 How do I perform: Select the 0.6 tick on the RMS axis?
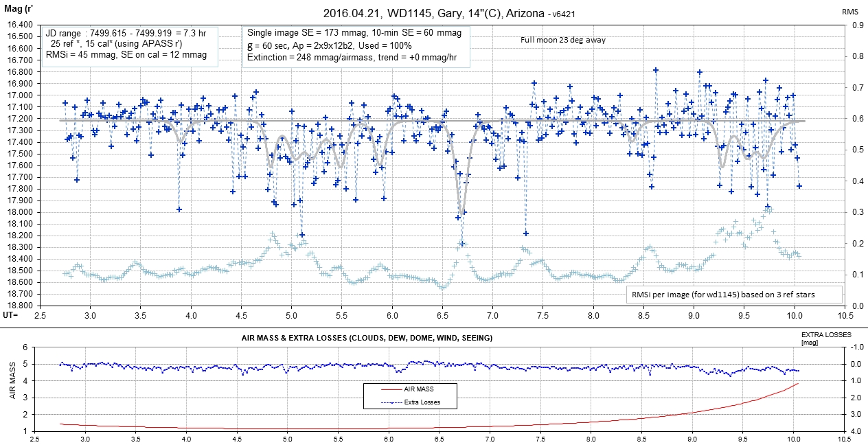[x=858, y=119]
